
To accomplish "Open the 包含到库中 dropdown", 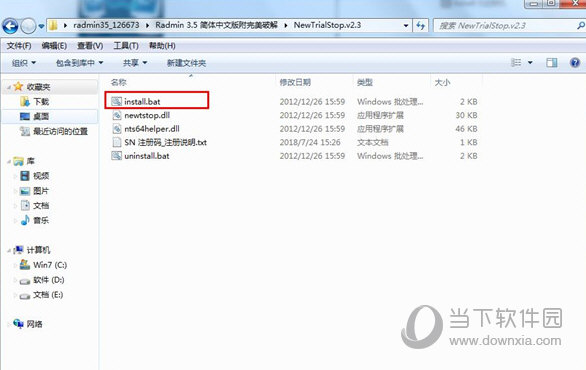I will (x=79, y=63).
